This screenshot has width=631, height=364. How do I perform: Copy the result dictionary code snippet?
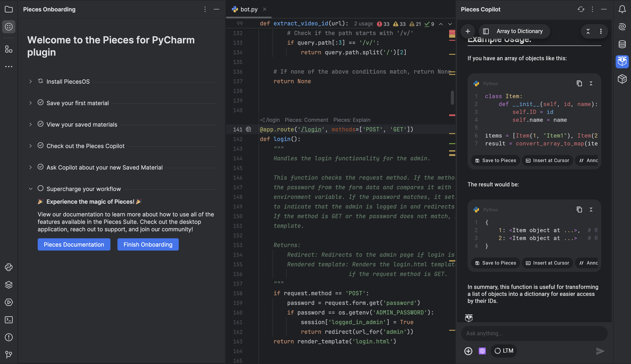[x=579, y=210]
